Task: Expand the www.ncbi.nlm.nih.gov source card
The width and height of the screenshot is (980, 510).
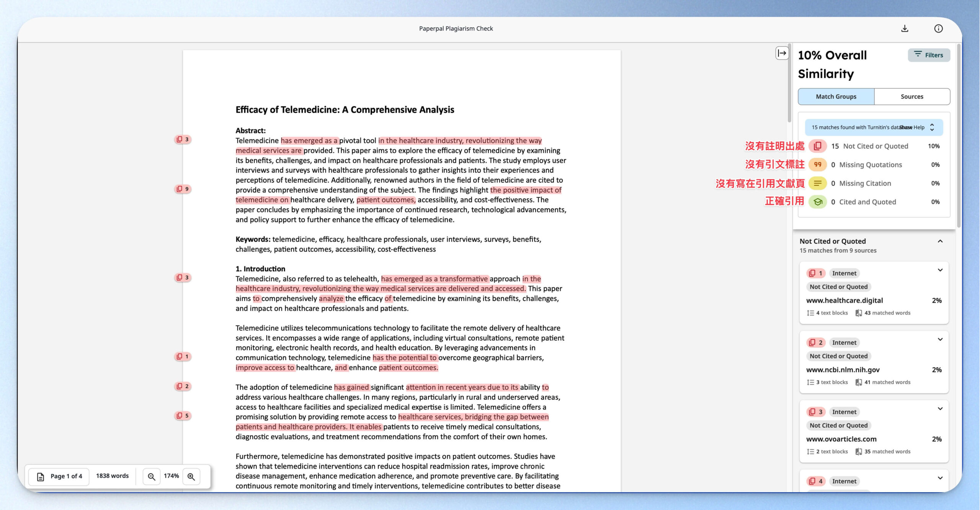Action: [940, 339]
